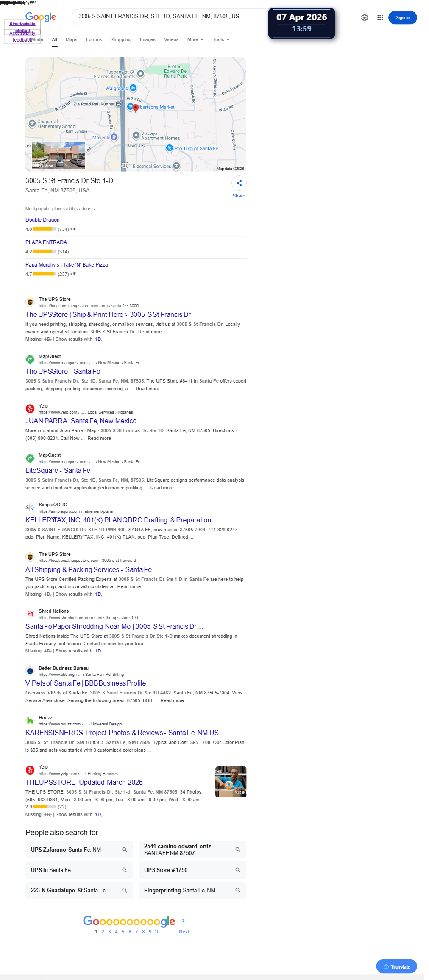
Task: Open the Google apps grid icon
Action: [380, 18]
